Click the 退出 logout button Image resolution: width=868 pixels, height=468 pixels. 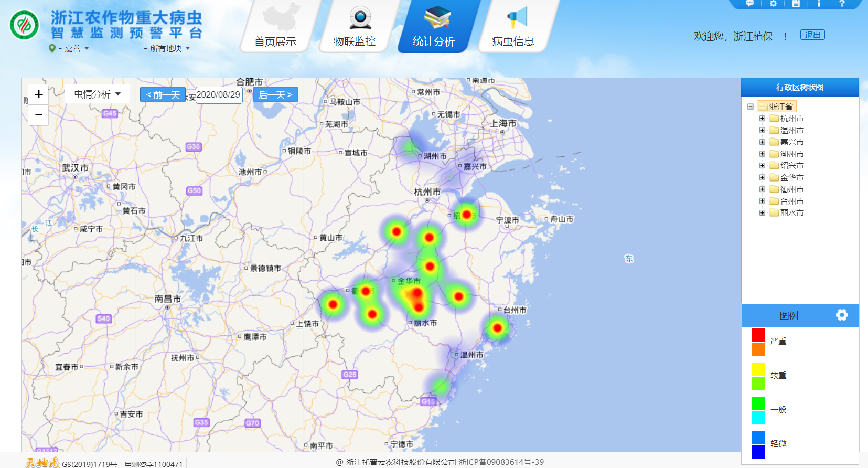pos(812,35)
